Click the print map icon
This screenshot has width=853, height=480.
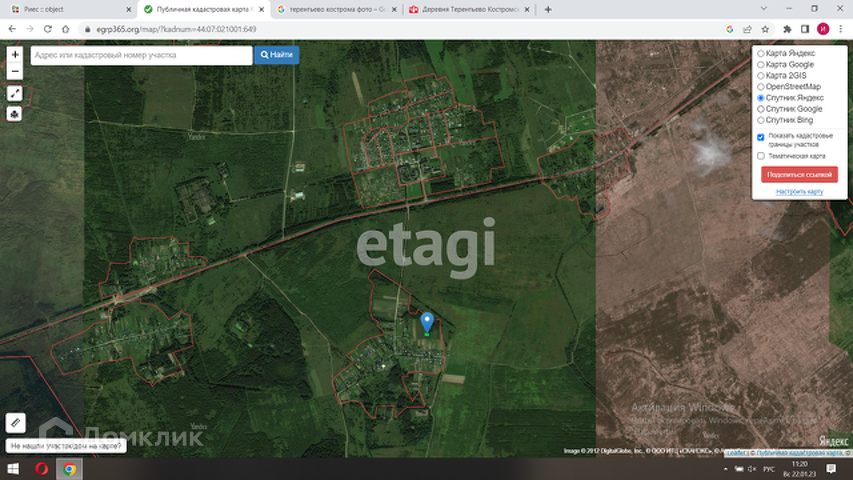15,114
